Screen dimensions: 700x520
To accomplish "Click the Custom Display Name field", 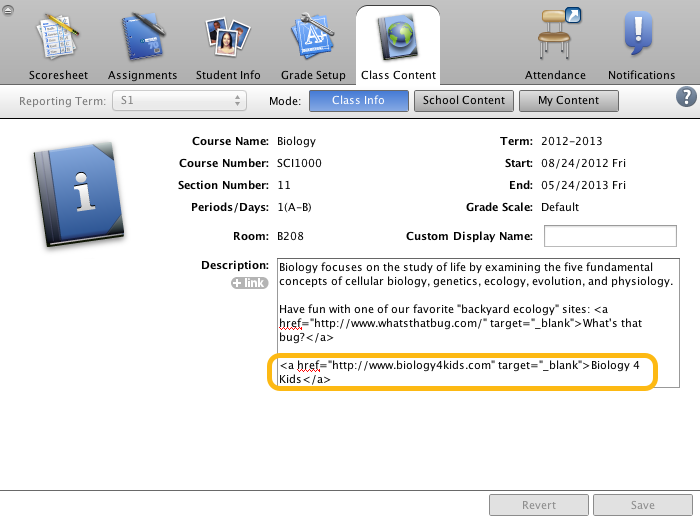I will click(610, 236).
